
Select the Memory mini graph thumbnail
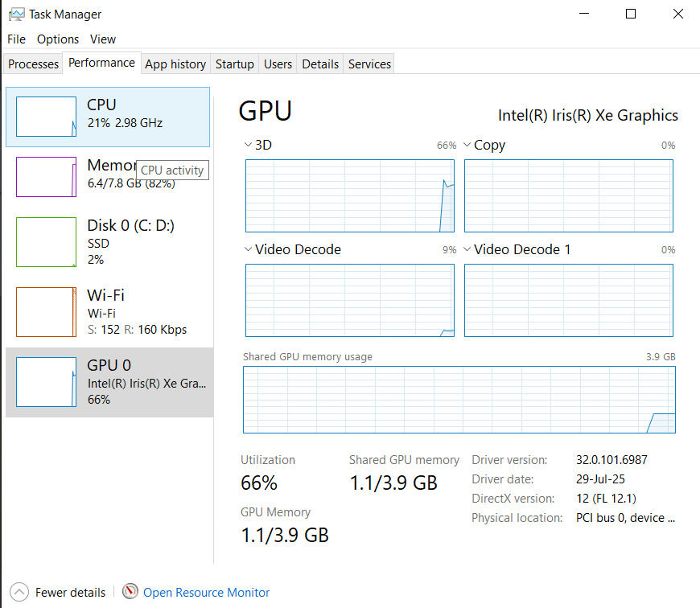[46, 177]
